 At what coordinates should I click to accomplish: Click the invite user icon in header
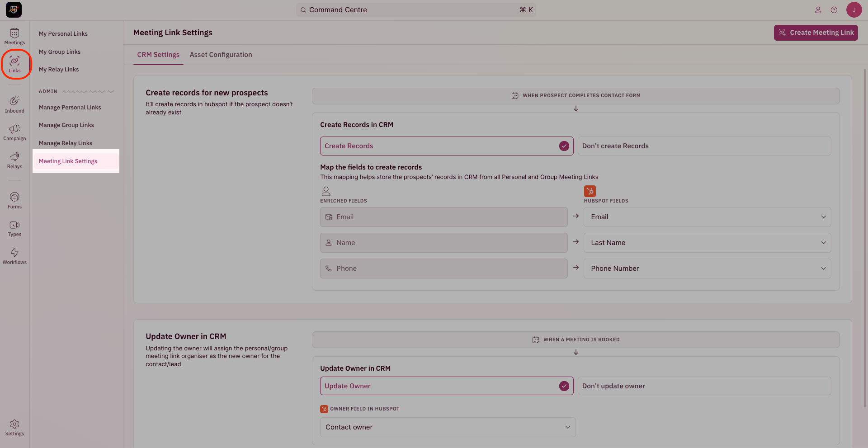point(818,10)
